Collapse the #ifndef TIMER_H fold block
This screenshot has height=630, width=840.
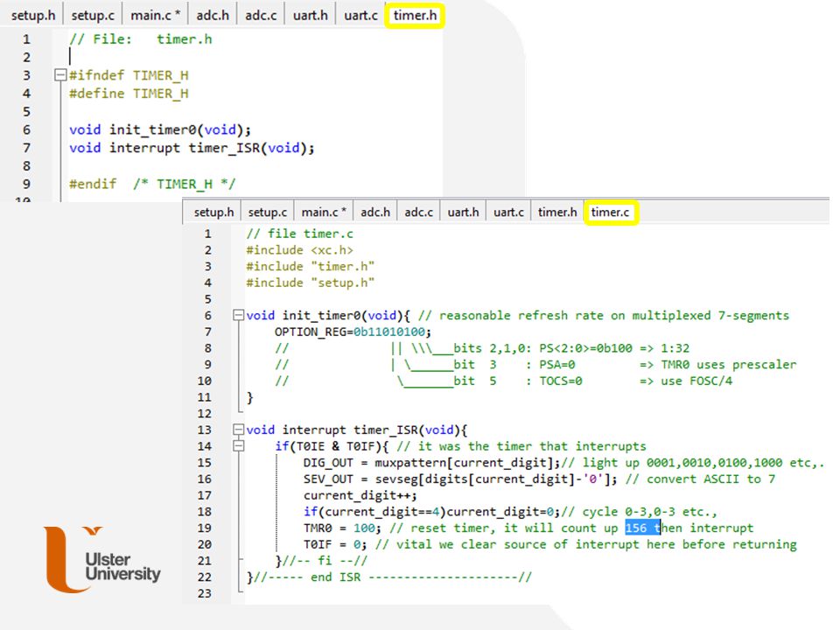coord(60,75)
